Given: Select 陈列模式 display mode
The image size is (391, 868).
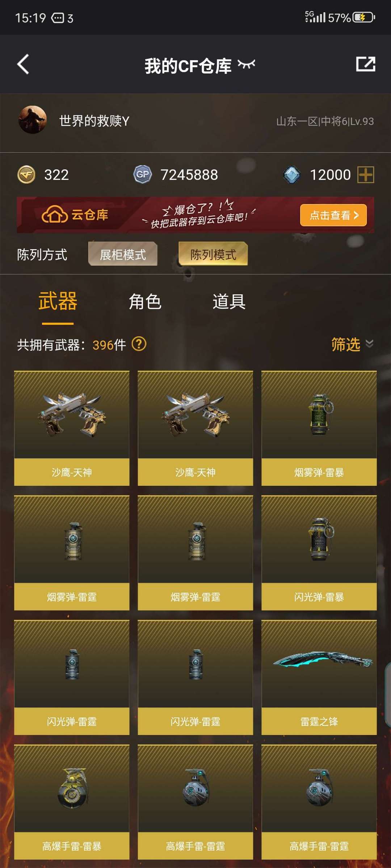Looking at the screenshot, I should tap(213, 254).
